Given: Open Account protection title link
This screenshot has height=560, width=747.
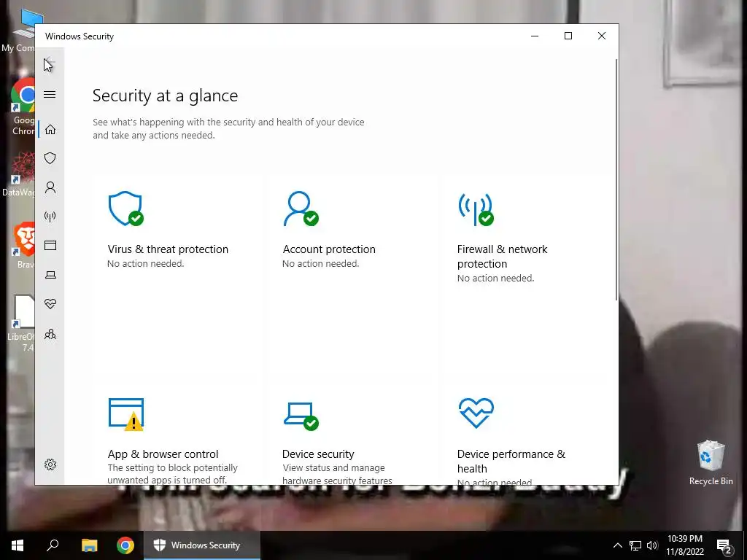Looking at the screenshot, I should click(x=329, y=249).
